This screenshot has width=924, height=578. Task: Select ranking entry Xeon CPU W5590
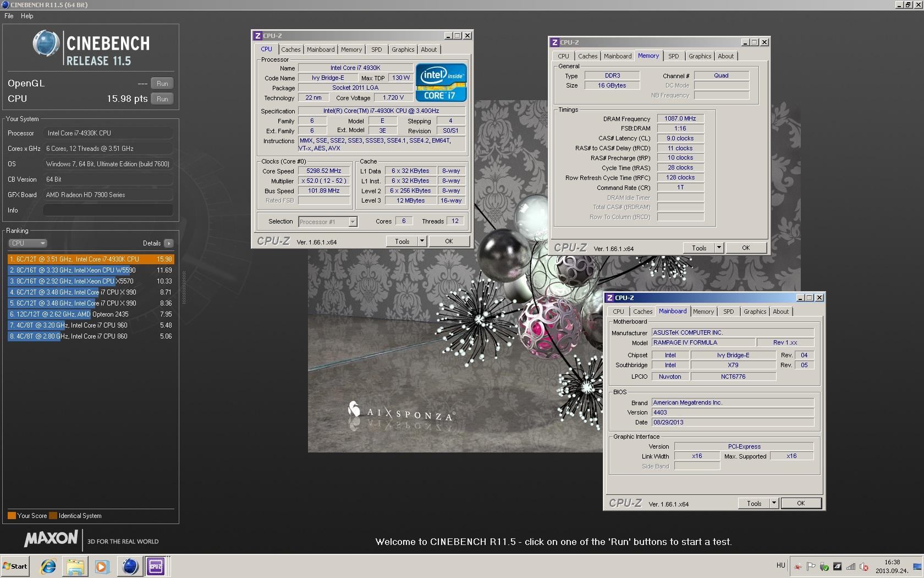91,270
